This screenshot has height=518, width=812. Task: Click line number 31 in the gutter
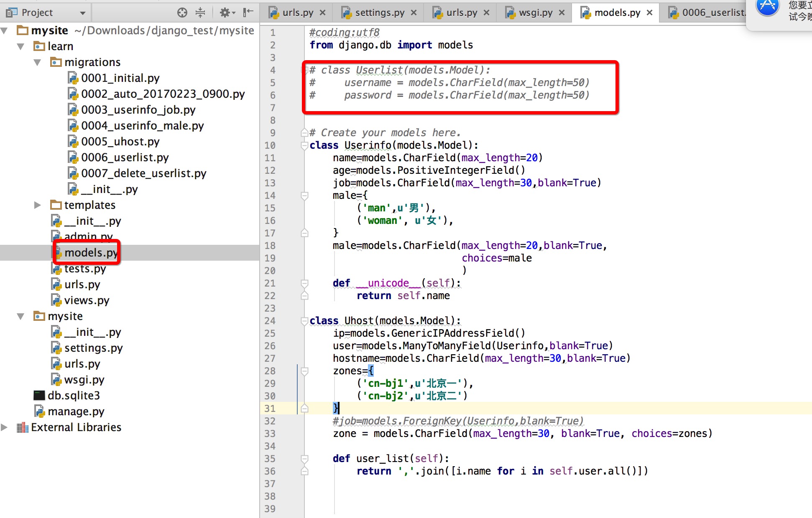point(270,409)
